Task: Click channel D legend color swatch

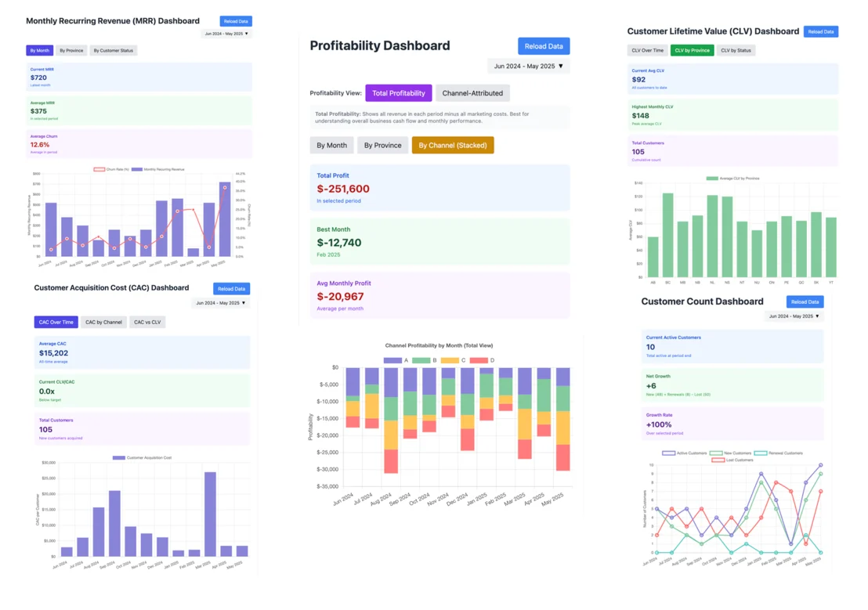Action: click(478, 360)
